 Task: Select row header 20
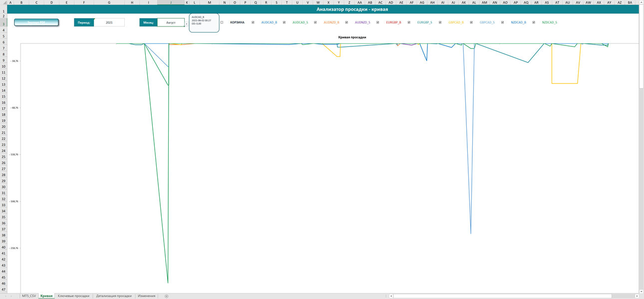tap(3, 127)
